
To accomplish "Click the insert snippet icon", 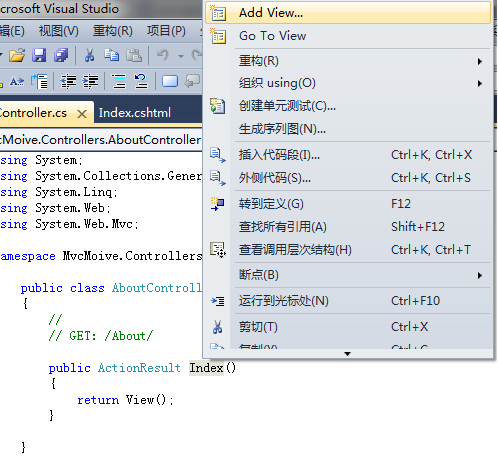I will 218,155.
